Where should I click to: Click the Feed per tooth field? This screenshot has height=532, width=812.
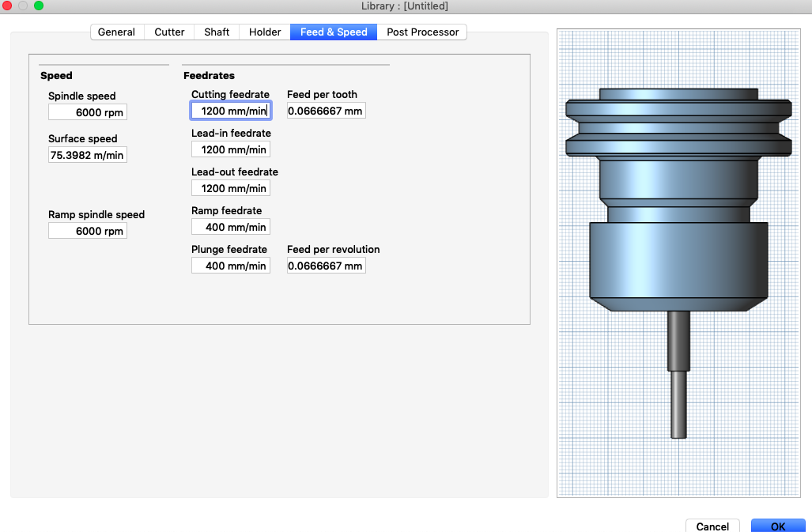tap(327, 111)
